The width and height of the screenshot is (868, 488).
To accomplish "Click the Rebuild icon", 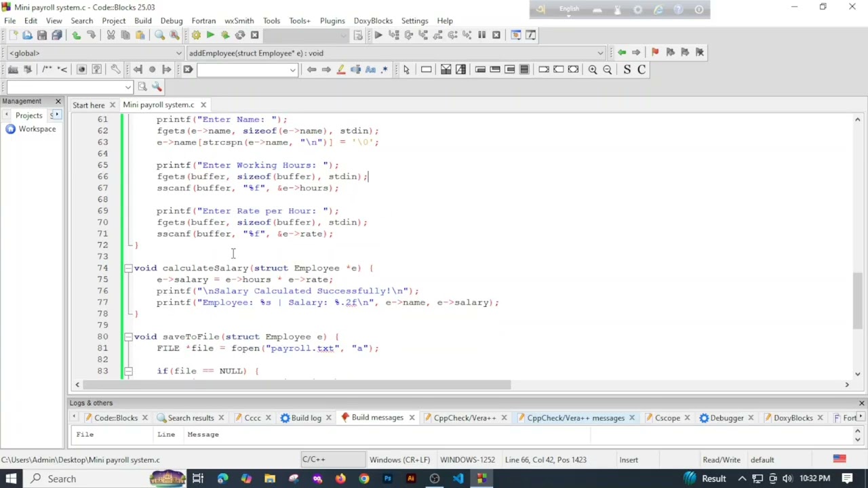I will 239,35.
